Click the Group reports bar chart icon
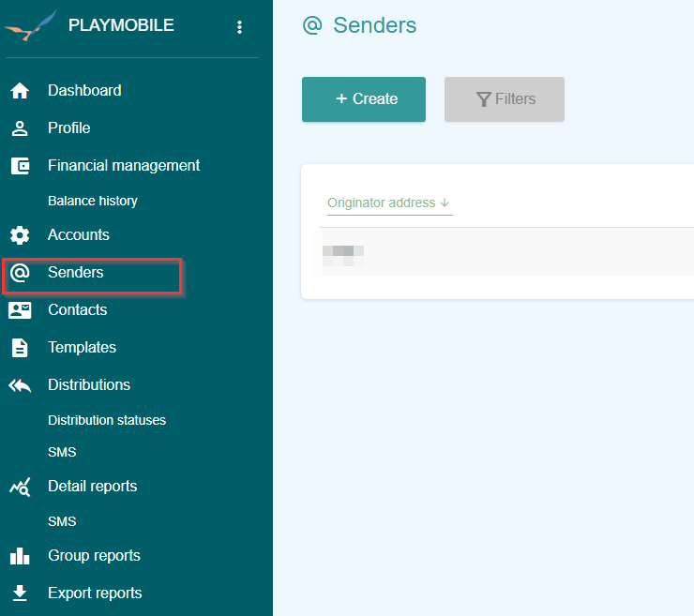 [x=20, y=556]
